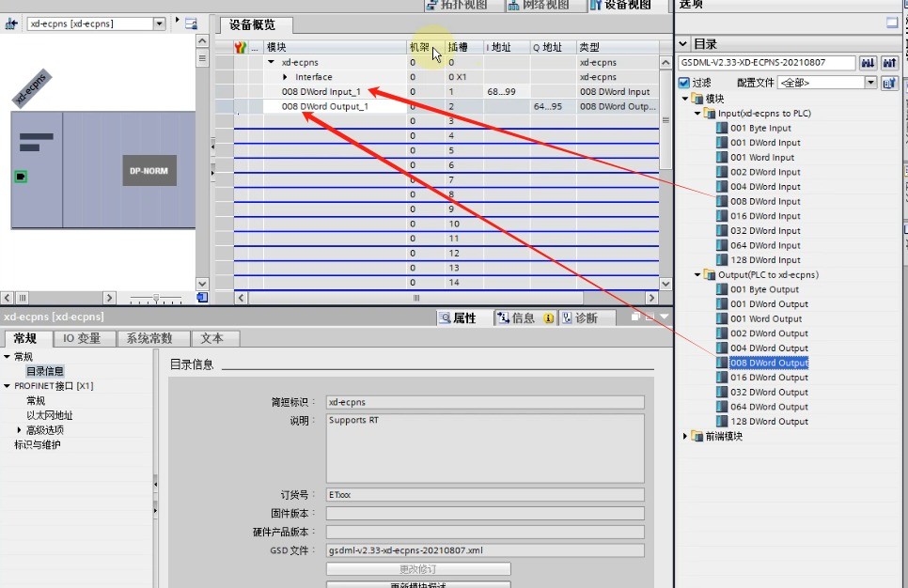Screen dimensions: 908x588
Task: Switch to the 设备视图 device view tab
Action: pyautogui.click(x=621, y=6)
